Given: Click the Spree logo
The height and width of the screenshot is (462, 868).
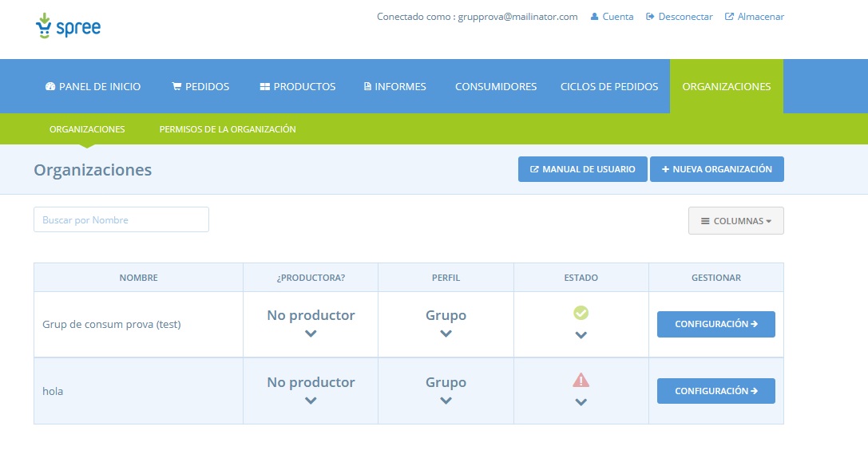Looking at the screenshot, I should (x=68, y=26).
